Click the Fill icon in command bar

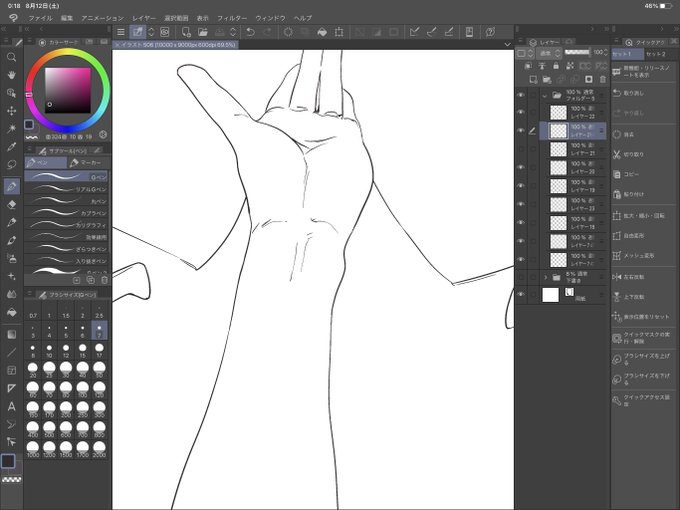point(322,32)
